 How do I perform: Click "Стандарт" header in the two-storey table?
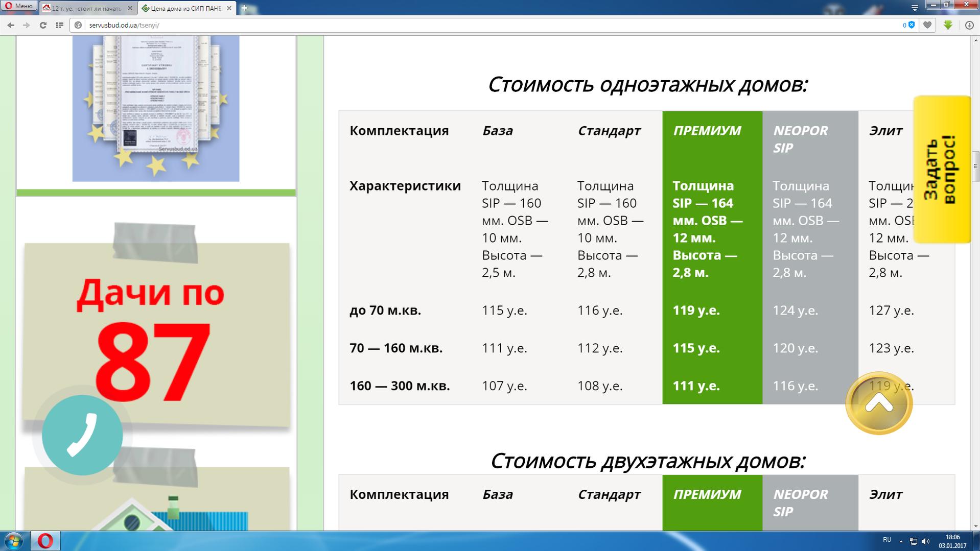[609, 494]
